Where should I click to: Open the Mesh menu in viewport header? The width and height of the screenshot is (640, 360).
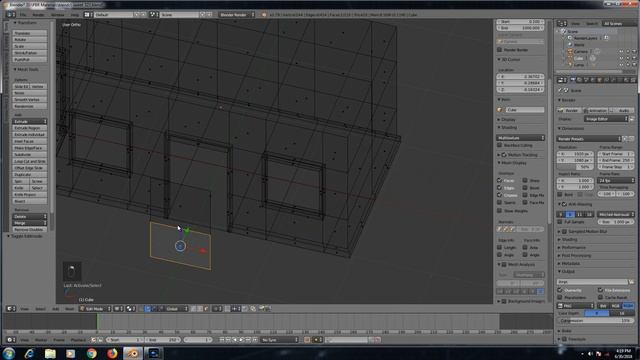tap(69, 309)
